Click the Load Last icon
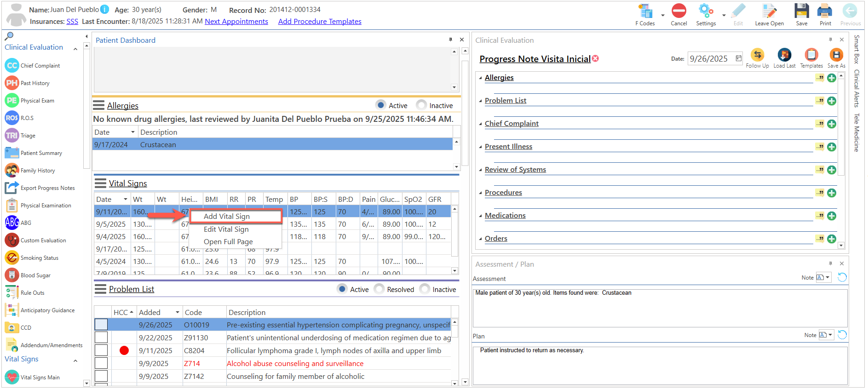Viewport: 868px width, 389px height. (x=784, y=55)
